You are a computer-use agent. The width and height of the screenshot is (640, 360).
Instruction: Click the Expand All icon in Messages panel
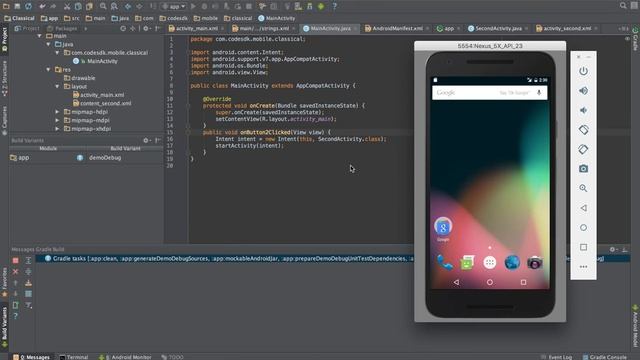coord(29,260)
